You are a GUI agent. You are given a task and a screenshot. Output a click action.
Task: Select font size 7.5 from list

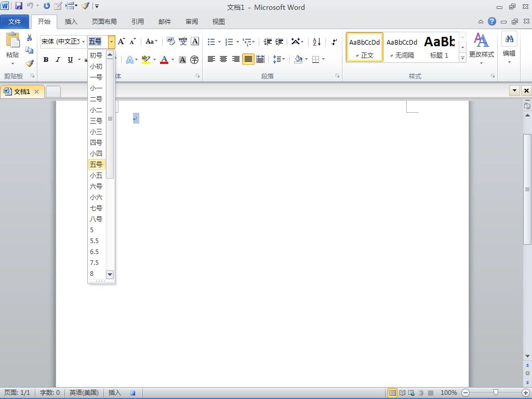point(97,262)
